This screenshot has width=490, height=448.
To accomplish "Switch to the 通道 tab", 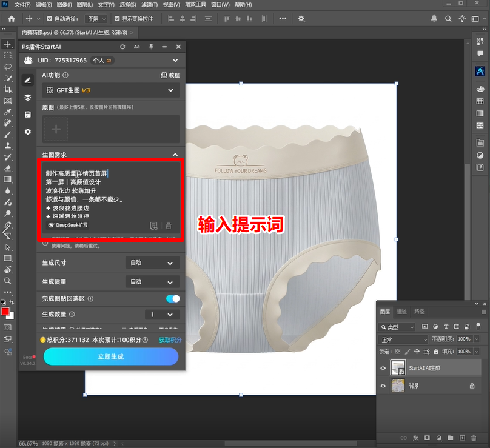I will pyautogui.click(x=402, y=312).
